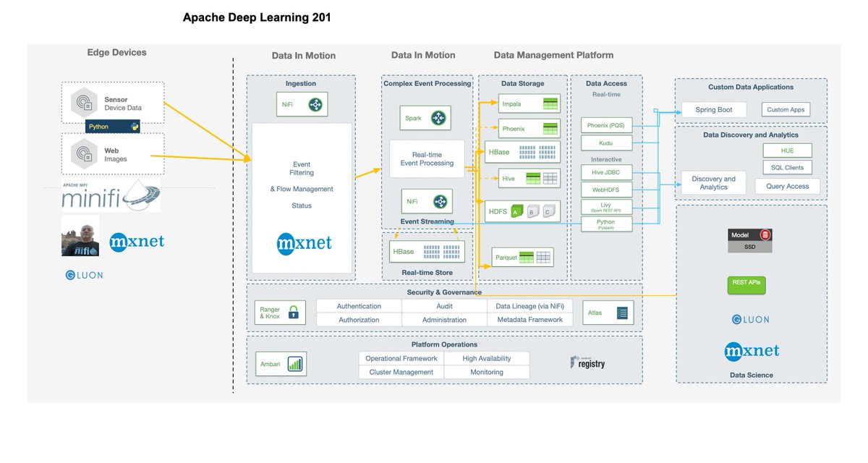Click the Authentication cell
The width and height of the screenshot is (868, 463).
tap(359, 306)
